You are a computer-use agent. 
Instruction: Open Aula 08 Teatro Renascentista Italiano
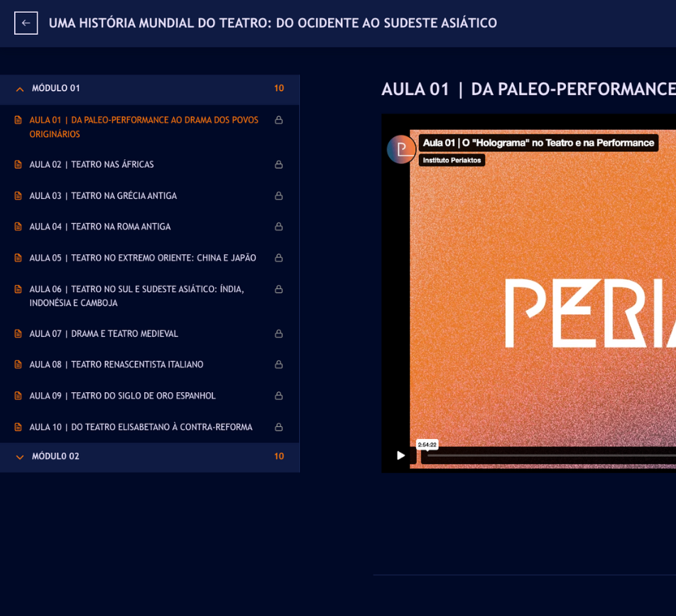(x=116, y=364)
